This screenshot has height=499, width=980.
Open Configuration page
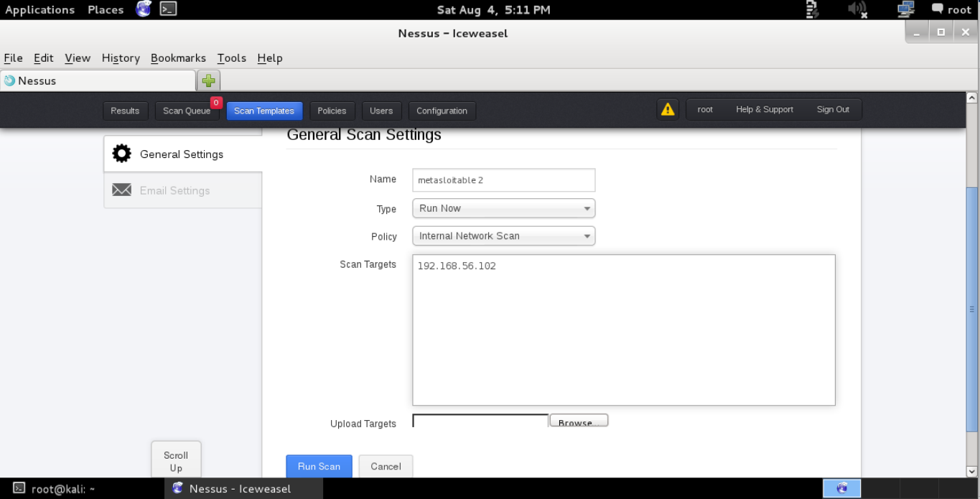[x=442, y=111]
